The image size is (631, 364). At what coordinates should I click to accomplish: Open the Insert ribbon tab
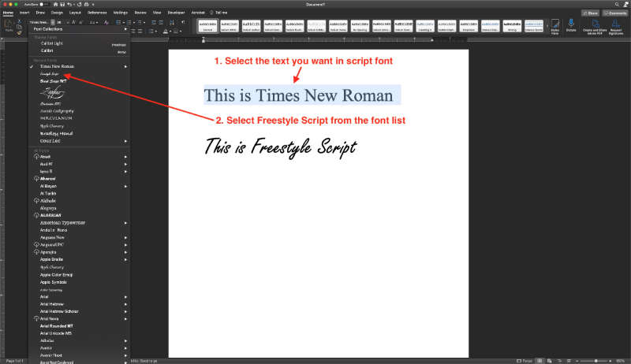(24, 13)
